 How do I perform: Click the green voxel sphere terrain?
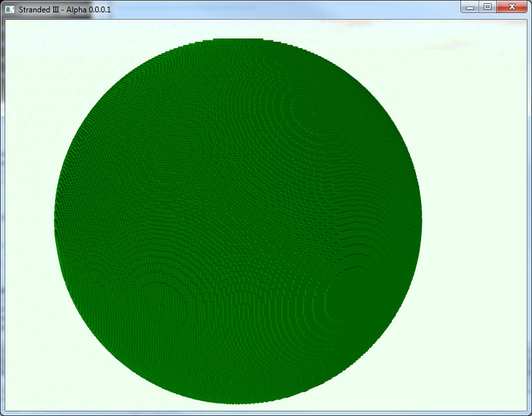238,221
